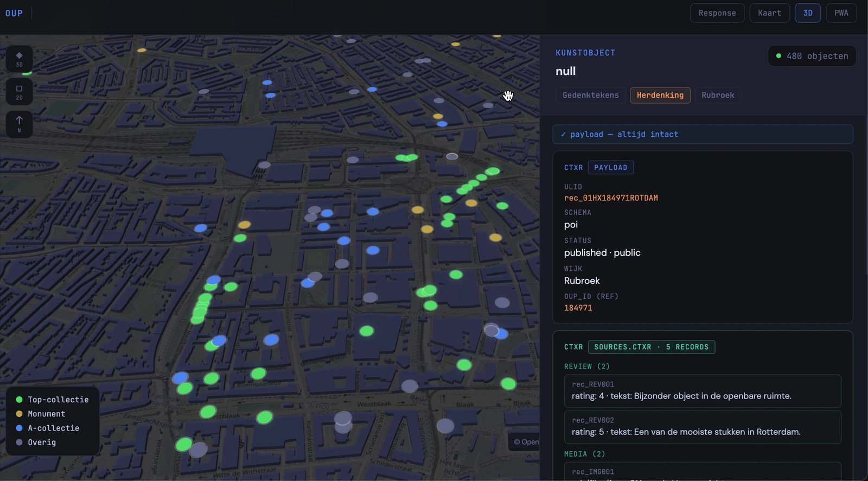The image size is (868, 481).
Task: Click the Gedenktekens tag
Action: point(590,95)
